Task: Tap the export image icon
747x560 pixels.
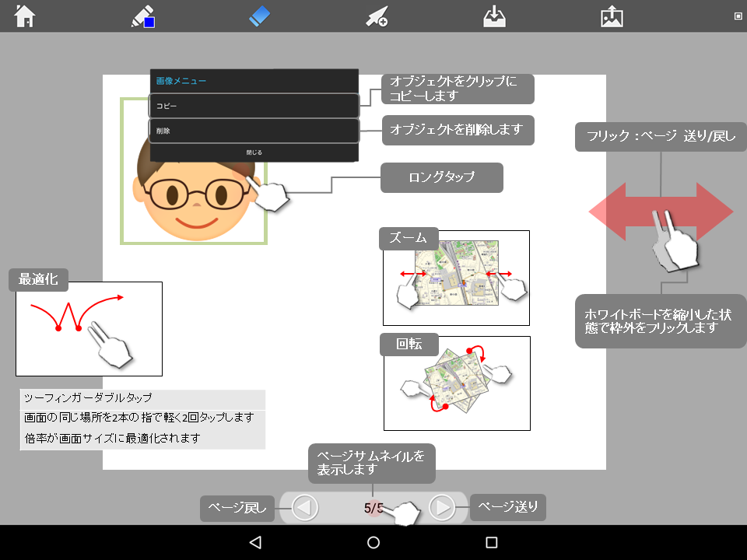Action: click(612, 16)
